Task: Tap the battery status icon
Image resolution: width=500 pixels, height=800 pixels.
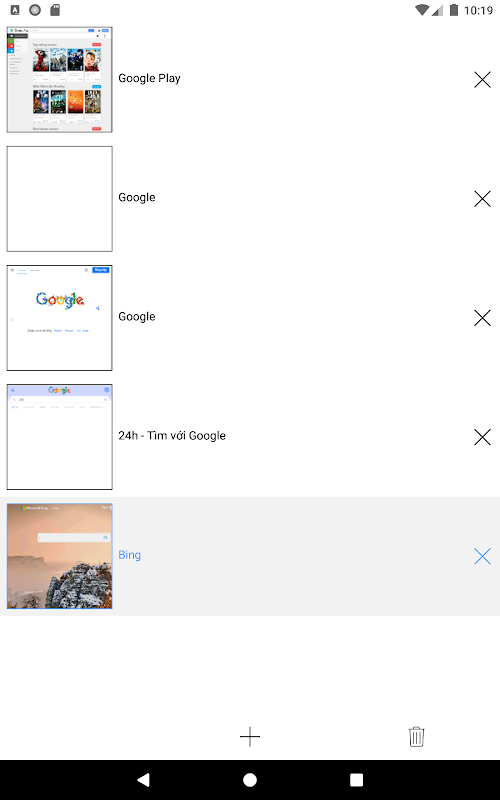Action: 453,10
